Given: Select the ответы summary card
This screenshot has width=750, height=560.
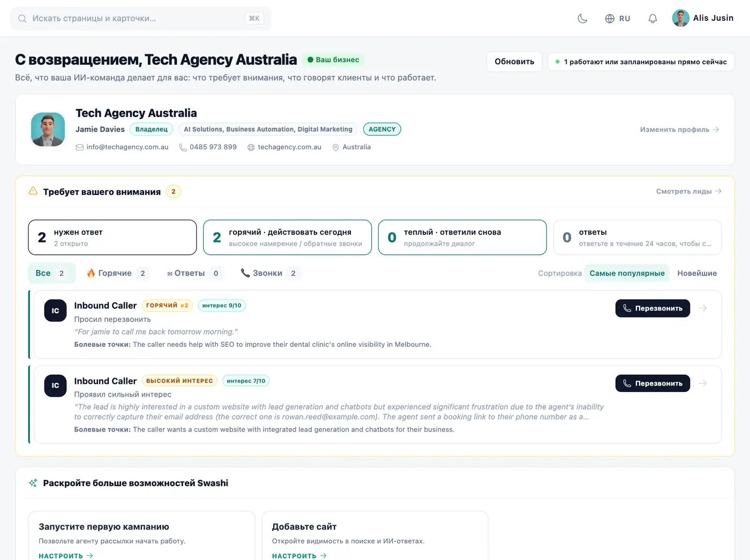Looking at the screenshot, I should click(x=637, y=237).
